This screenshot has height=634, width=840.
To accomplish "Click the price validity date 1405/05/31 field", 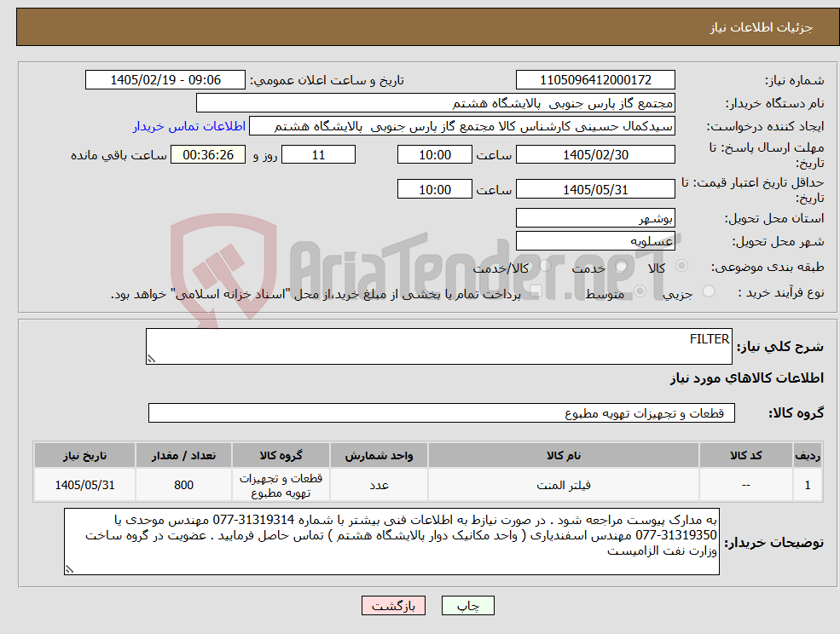I will 595,189.
